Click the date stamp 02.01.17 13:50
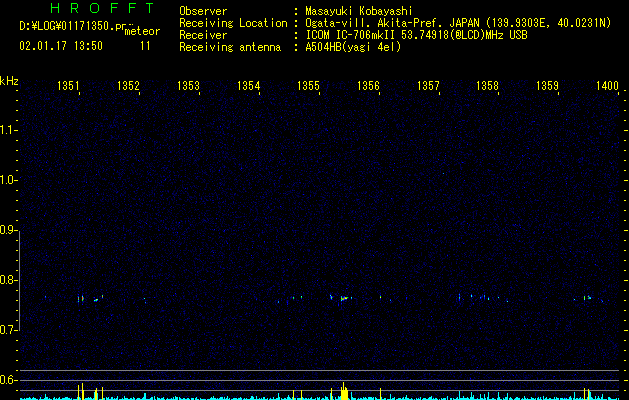629x400 pixels. coord(61,46)
